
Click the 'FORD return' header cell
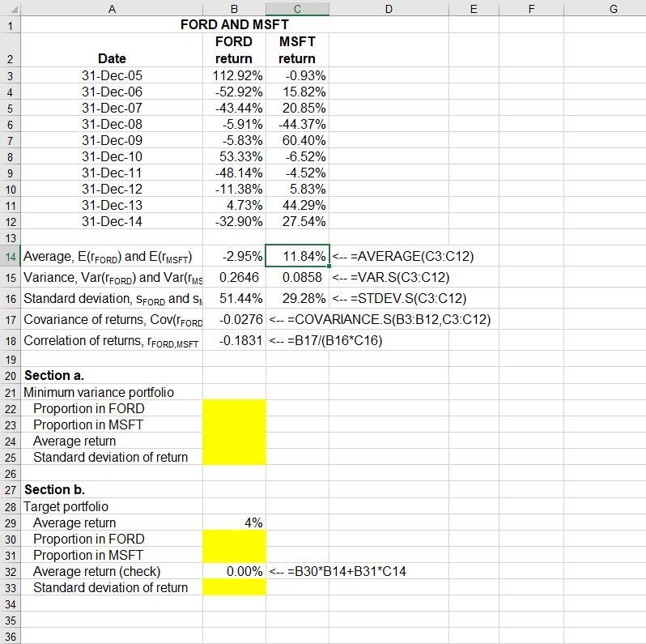click(x=234, y=50)
